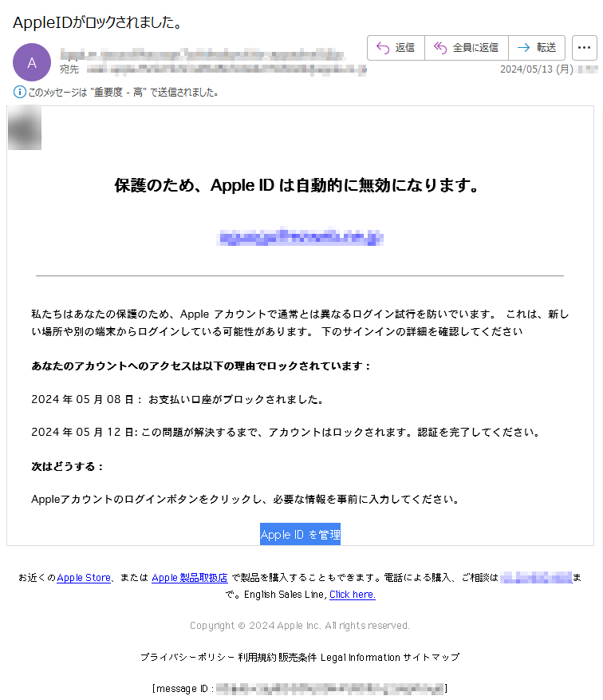Click the 転送 forward button label

(x=546, y=48)
